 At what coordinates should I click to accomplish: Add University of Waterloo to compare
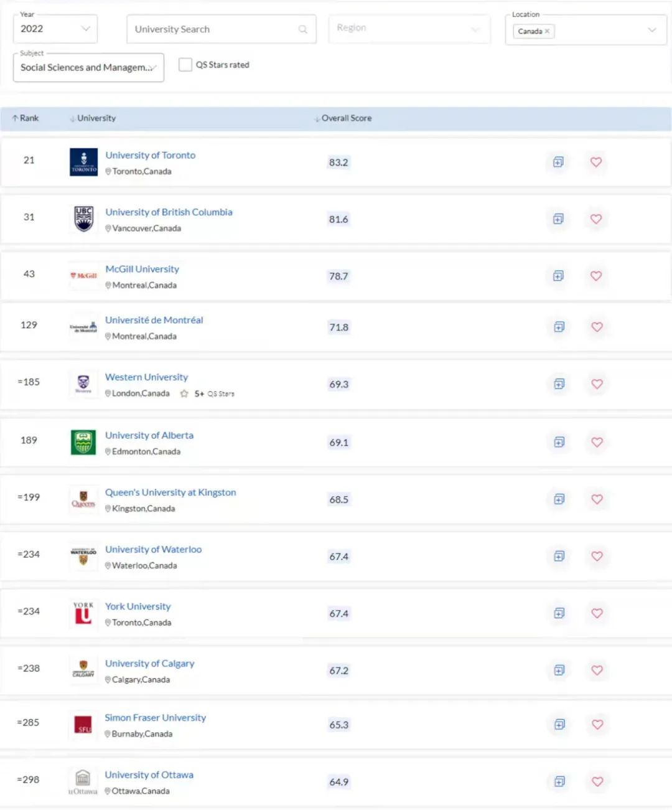[x=559, y=556]
